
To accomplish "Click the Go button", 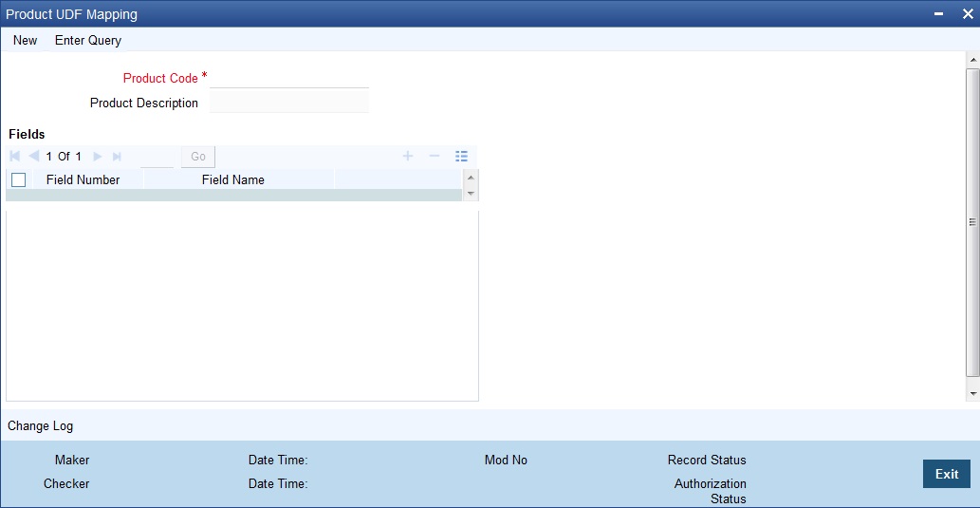I will [198, 157].
